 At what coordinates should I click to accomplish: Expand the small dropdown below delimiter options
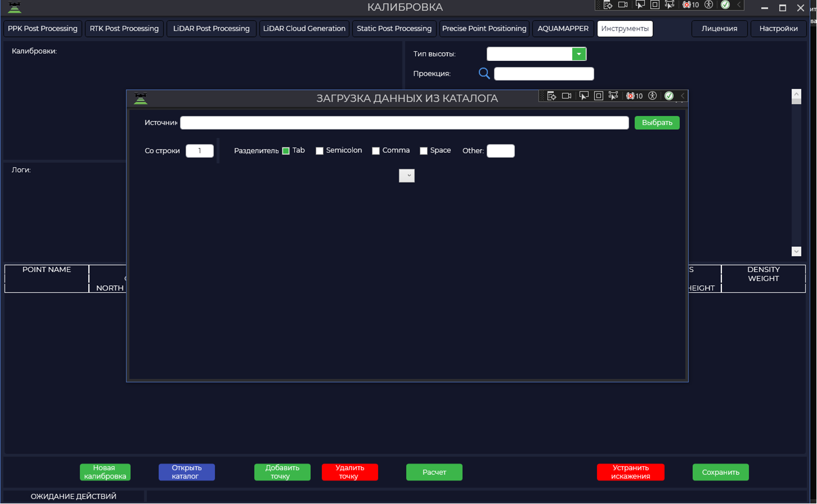point(407,175)
